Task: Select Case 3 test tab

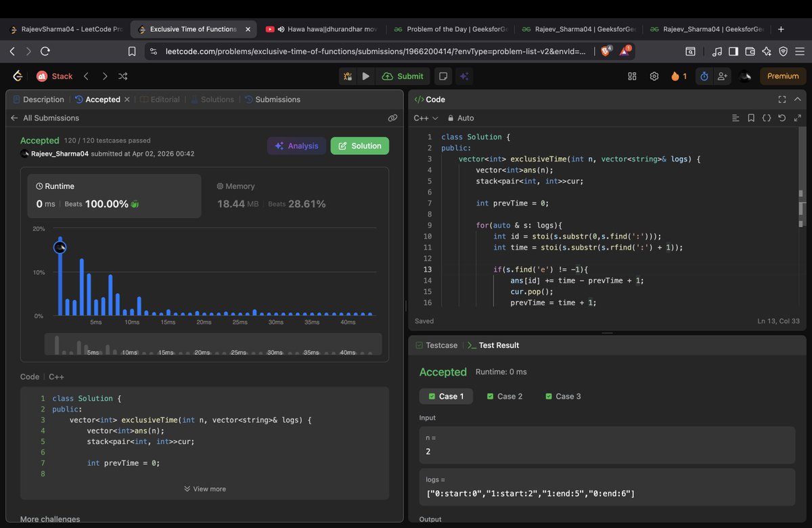Action: click(563, 396)
